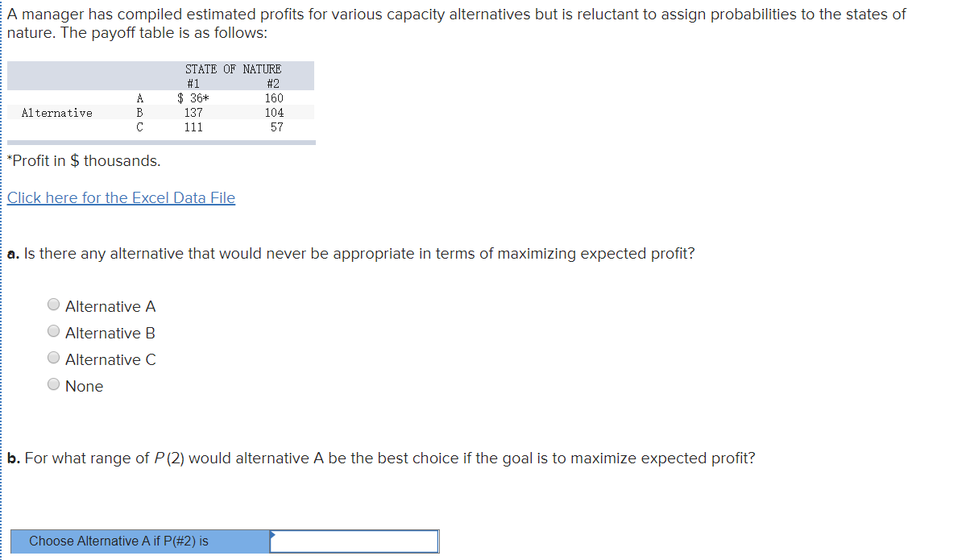Select the Alternative B radio button
The height and width of the screenshot is (560, 970).
53,330
